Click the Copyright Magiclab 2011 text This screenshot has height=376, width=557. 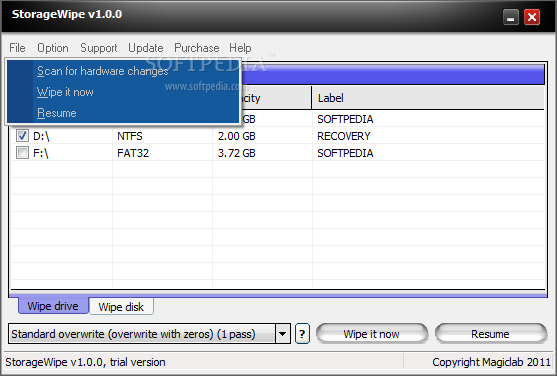click(491, 362)
